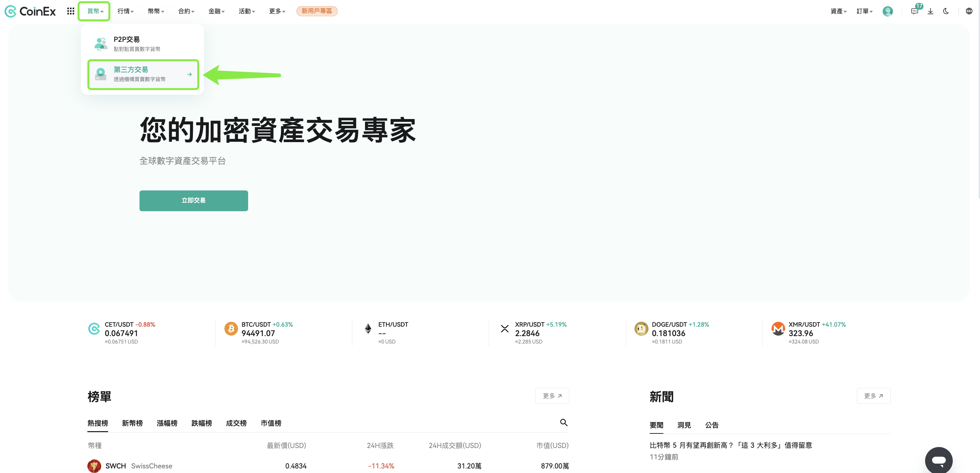Open the Bitcoin May news headline
This screenshot has width=980, height=473.
pos(731,445)
